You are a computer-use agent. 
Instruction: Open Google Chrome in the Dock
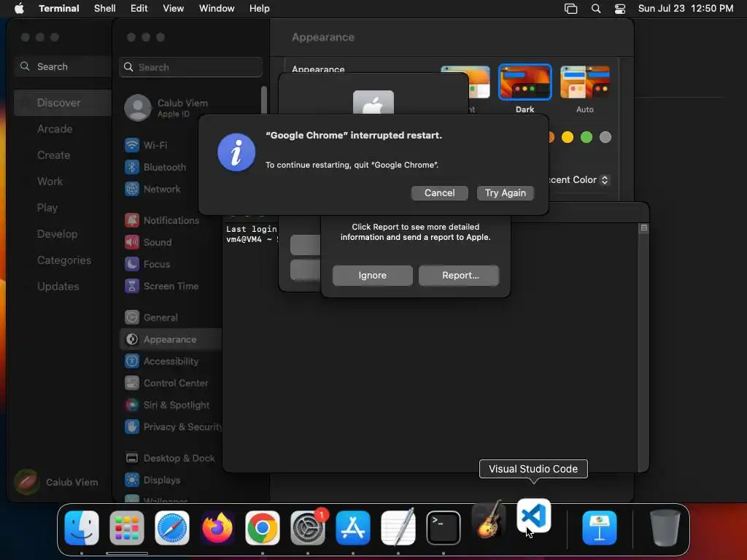263,528
